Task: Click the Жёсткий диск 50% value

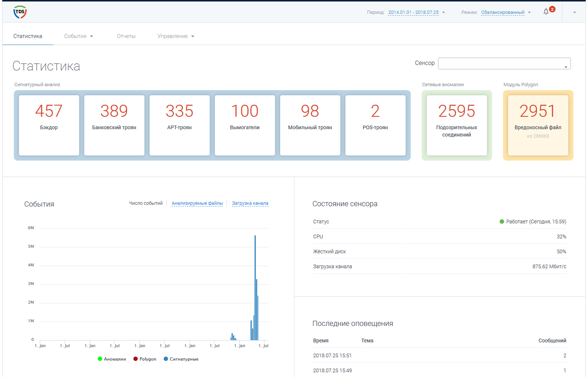Action: [x=561, y=251]
